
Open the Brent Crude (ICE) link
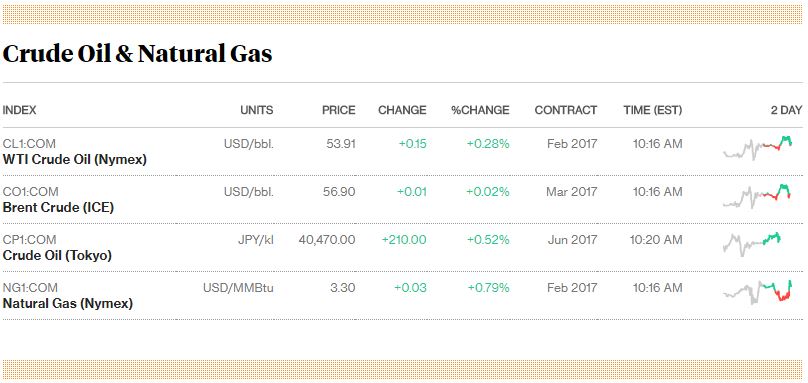[x=58, y=208]
